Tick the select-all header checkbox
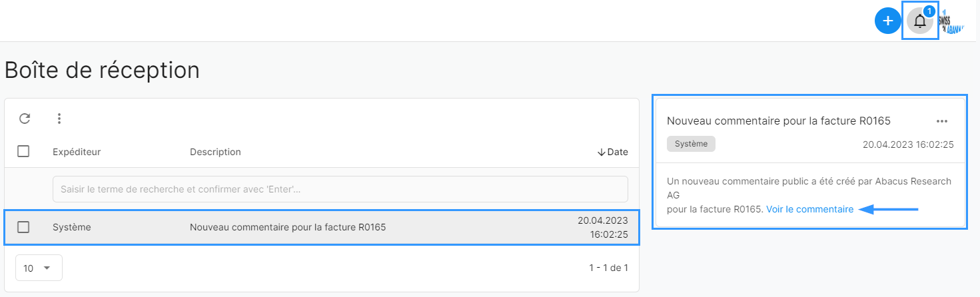 click(23, 151)
